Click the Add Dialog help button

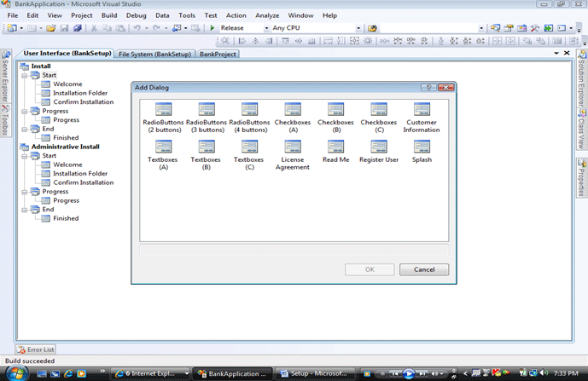click(x=428, y=87)
